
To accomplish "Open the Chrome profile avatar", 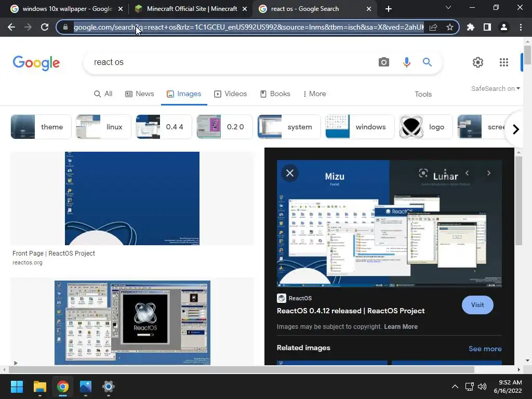I will point(504,27).
